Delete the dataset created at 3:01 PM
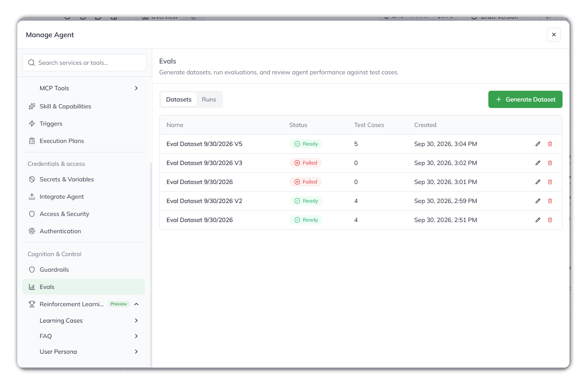 coord(550,182)
